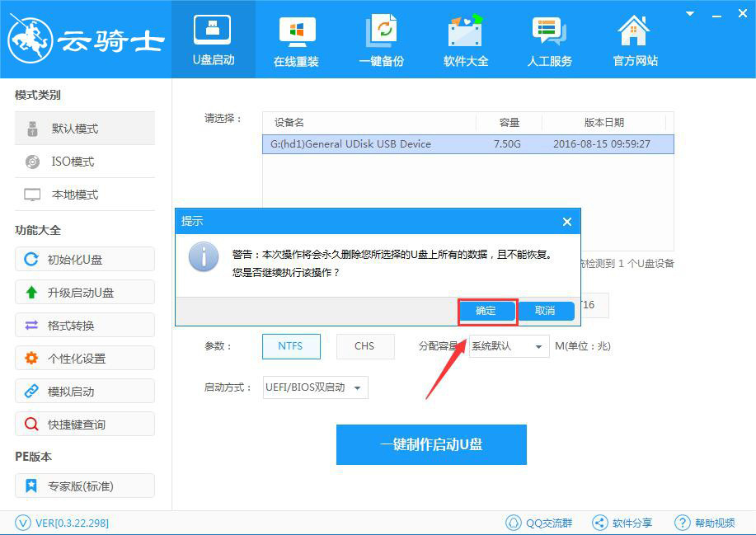756x535 pixels.
Task: Click the chain-link icon of 模拟启动
Action: pos(31,391)
